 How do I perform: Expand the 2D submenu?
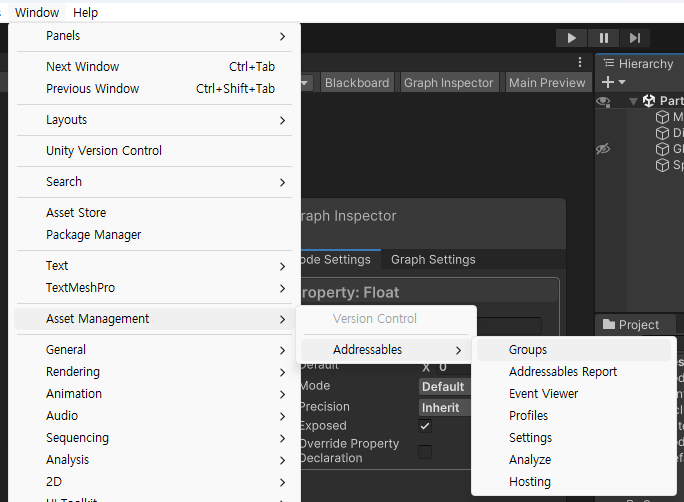click(154, 482)
